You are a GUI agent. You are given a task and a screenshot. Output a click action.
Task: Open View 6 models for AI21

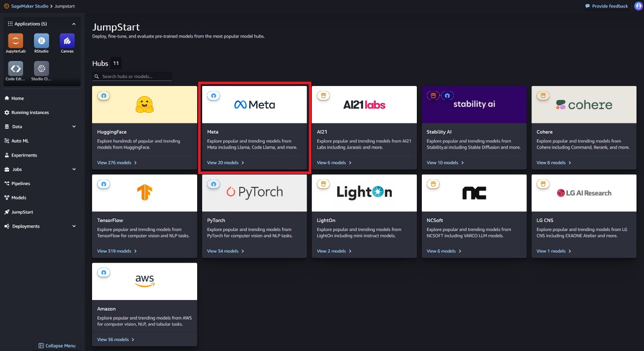(x=334, y=162)
